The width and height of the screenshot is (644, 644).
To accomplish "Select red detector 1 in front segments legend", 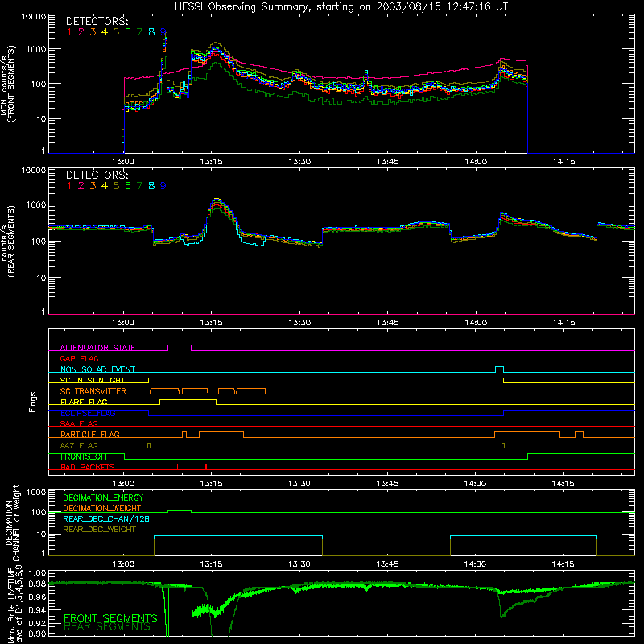I will tap(69, 32).
